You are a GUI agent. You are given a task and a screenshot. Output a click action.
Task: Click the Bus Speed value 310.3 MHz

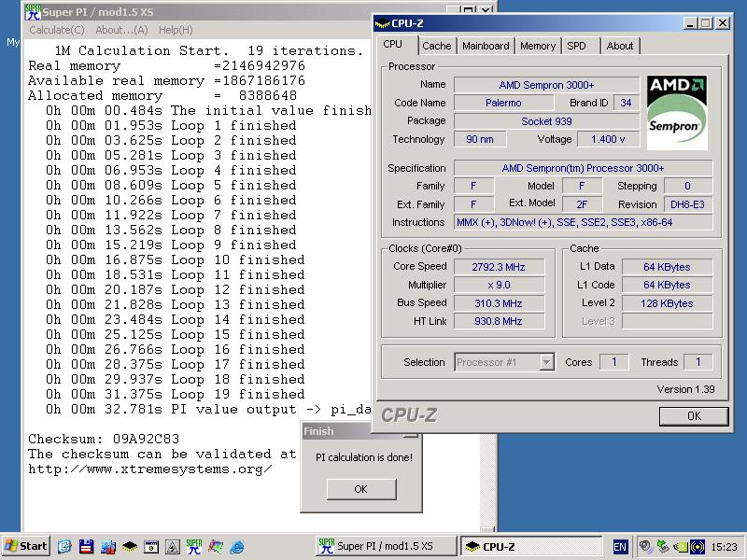coord(499,302)
